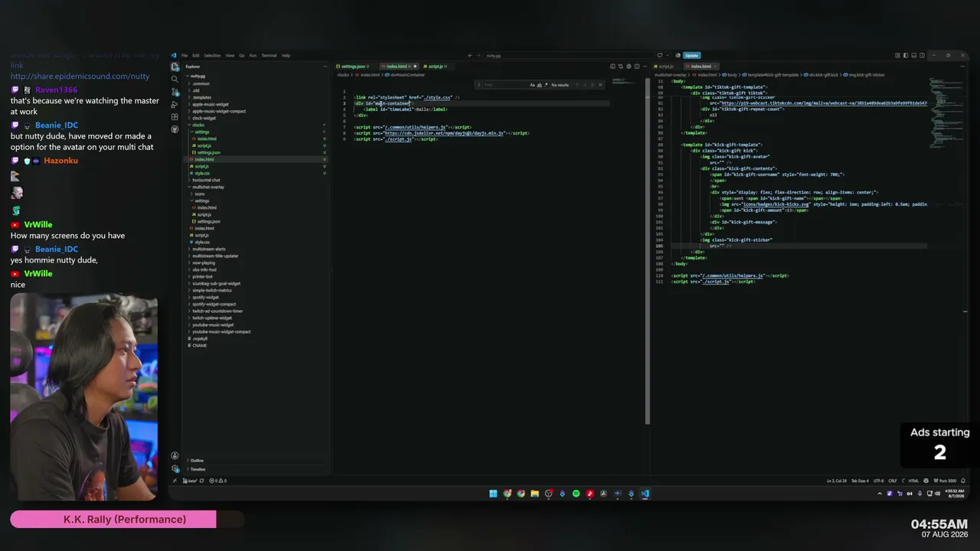Open the epidemicsound share link in chat

(x=80, y=77)
